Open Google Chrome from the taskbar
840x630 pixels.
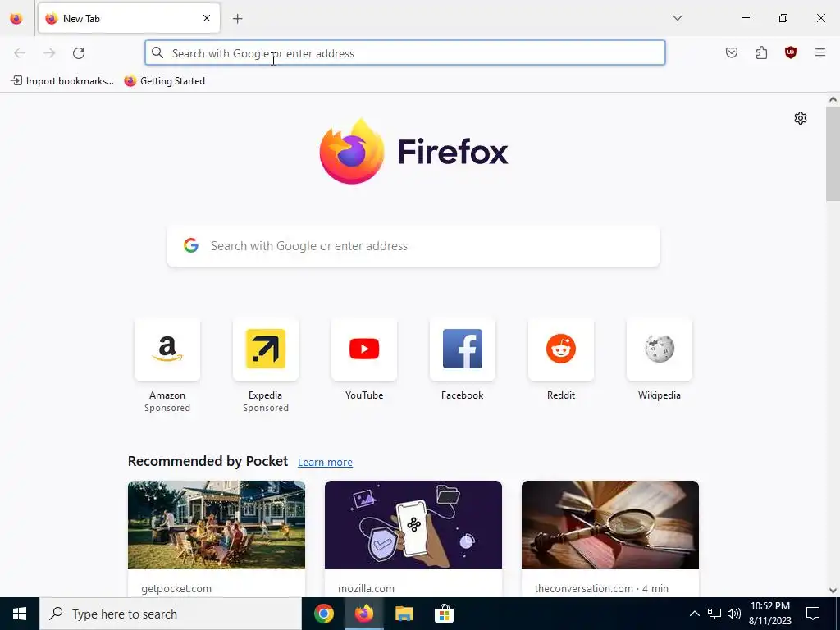[x=323, y=614]
